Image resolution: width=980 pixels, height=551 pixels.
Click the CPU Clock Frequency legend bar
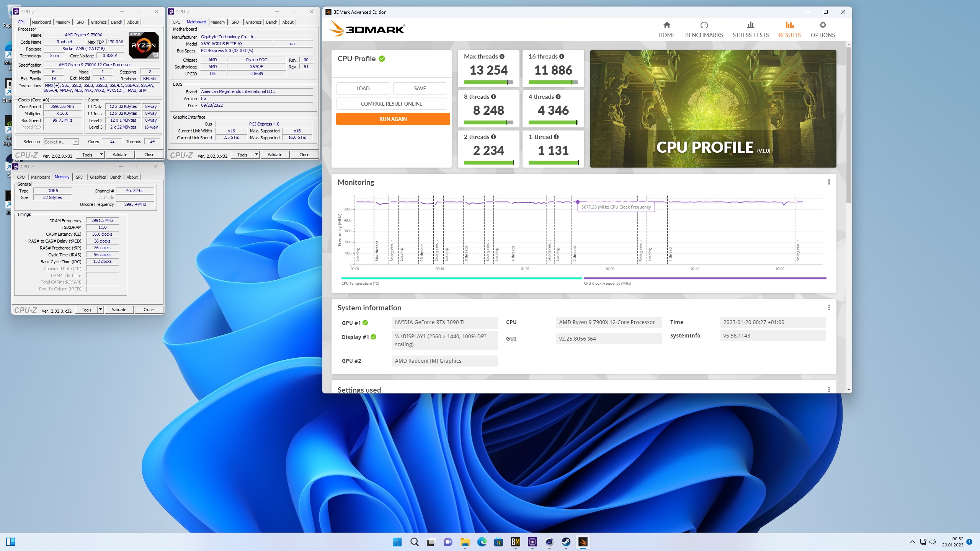705,278
